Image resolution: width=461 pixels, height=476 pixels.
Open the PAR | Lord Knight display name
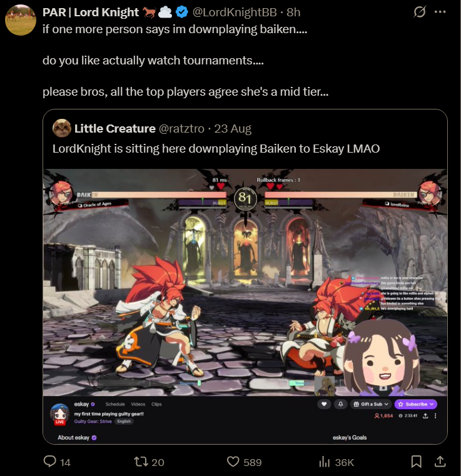(x=91, y=12)
